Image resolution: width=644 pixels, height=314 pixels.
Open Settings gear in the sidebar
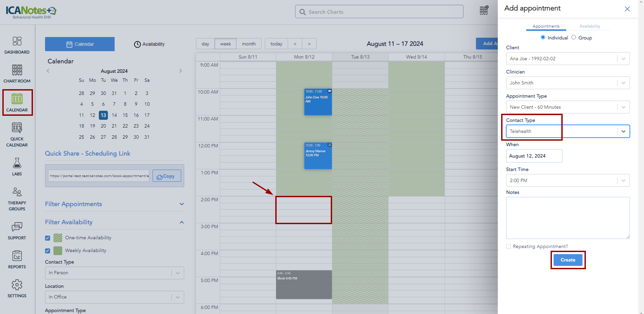point(17,288)
